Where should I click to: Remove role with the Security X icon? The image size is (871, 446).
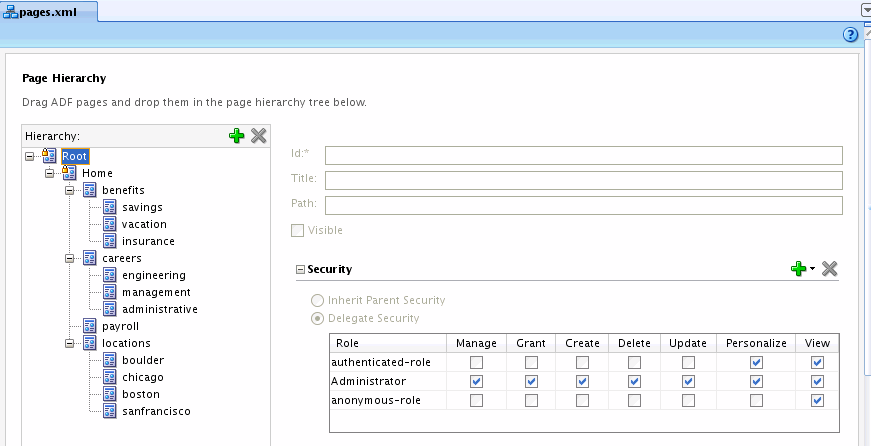829,269
